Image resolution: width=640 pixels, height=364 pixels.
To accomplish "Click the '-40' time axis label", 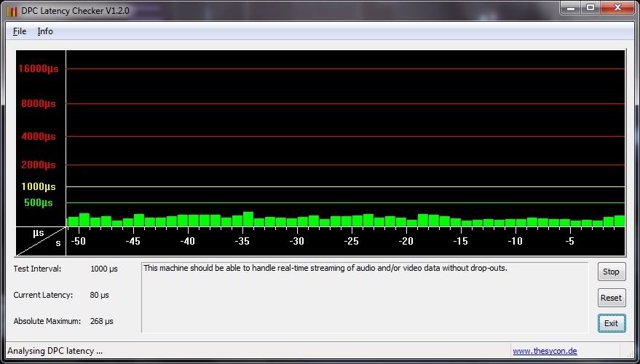I will pos(187,241).
